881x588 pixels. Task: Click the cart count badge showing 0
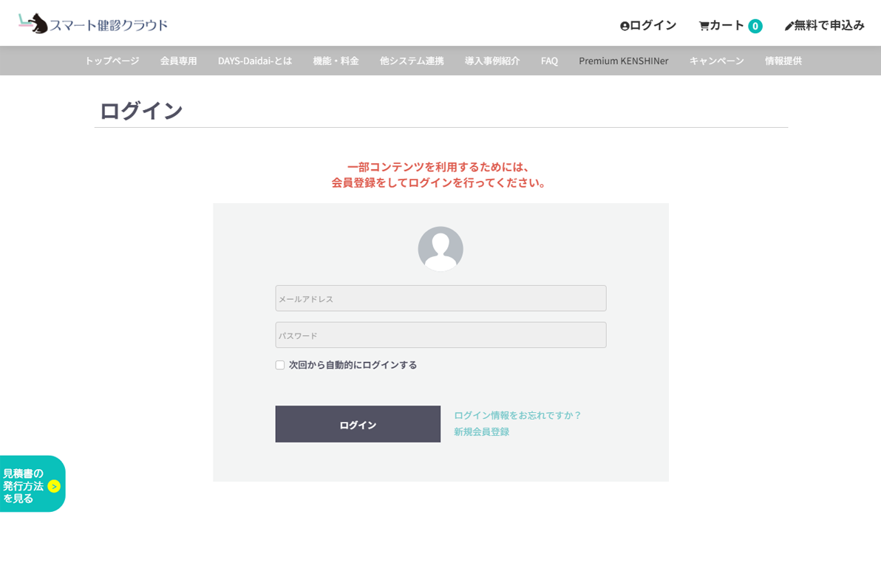click(x=755, y=26)
